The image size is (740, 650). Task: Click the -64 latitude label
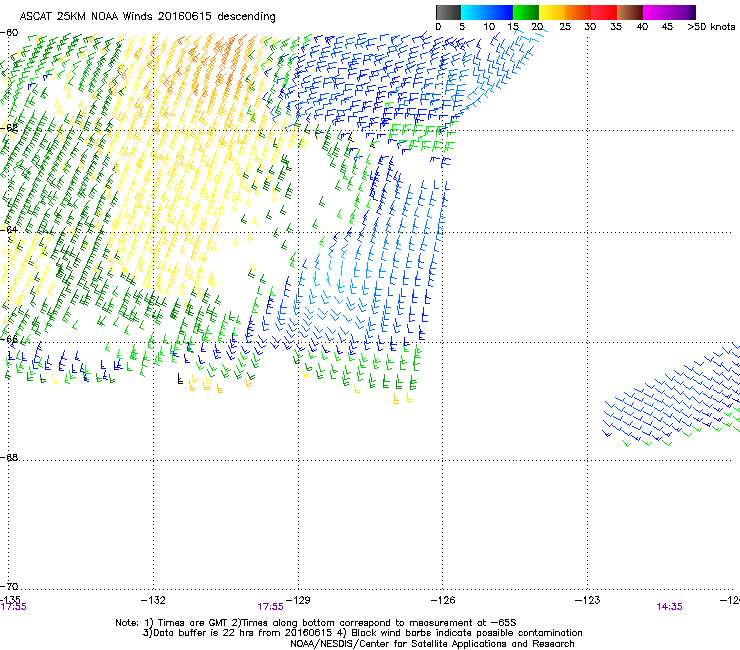click(x=9, y=230)
